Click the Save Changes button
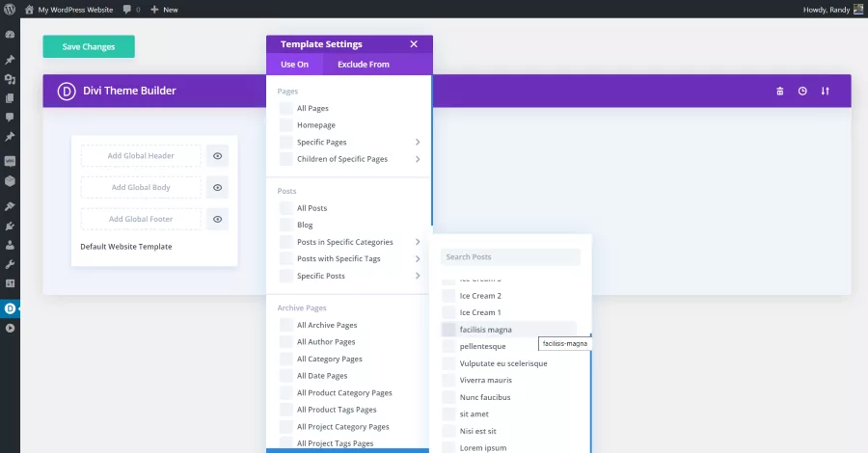 [89, 46]
